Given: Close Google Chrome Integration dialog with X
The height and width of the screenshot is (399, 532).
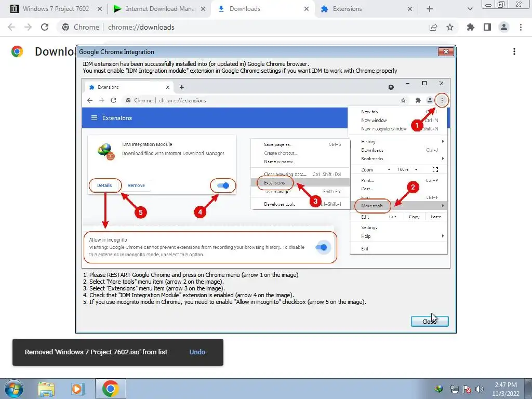Looking at the screenshot, I should (x=446, y=51).
